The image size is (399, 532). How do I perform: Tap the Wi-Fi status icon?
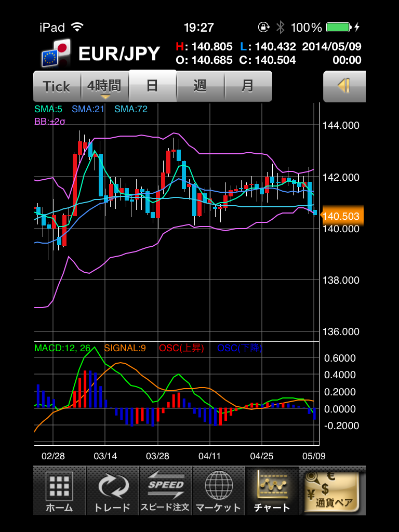77,27
